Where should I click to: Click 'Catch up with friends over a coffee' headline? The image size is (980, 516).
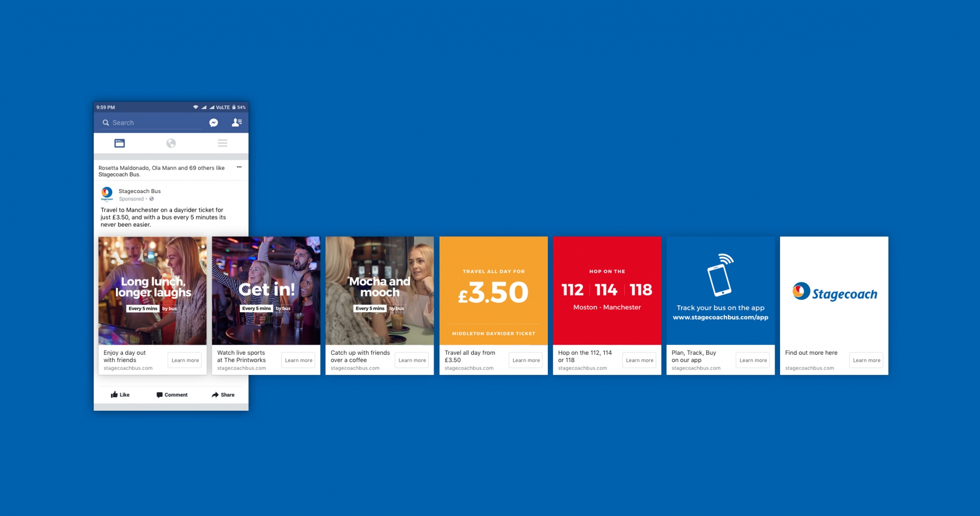tap(360, 356)
